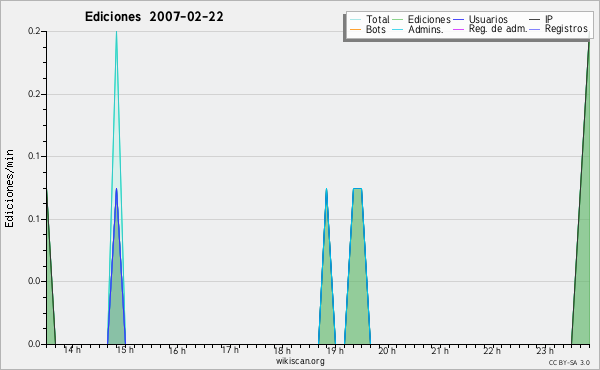Viewport: 600px width, 370px height.
Task: Click the 0.0 label at the axis origin
Action: click(34, 344)
